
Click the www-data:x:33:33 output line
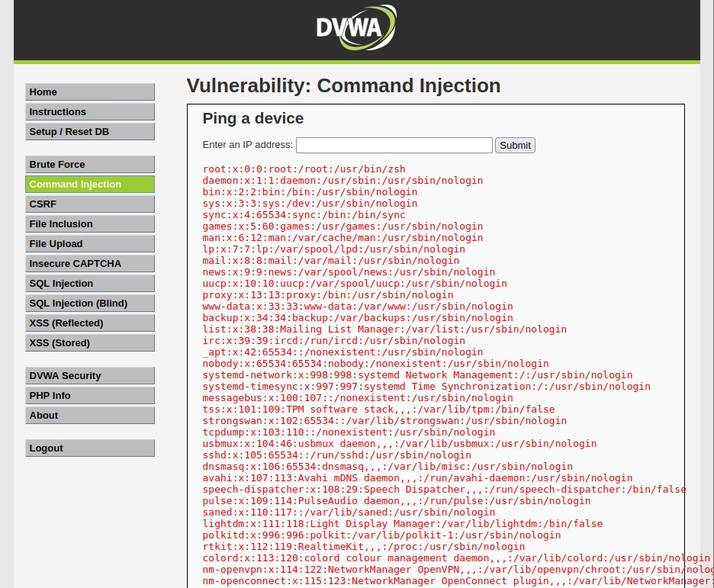(x=358, y=307)
